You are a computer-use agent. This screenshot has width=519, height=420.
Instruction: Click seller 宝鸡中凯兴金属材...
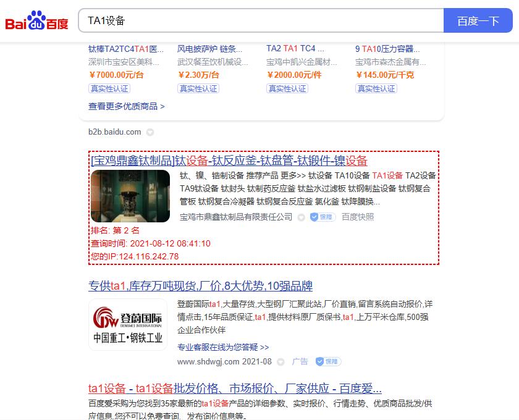pyautogui.click(x=302, y=62)
